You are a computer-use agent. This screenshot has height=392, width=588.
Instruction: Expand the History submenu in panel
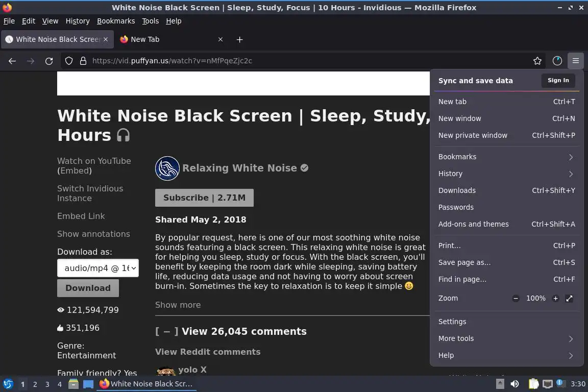pos(506,174)
